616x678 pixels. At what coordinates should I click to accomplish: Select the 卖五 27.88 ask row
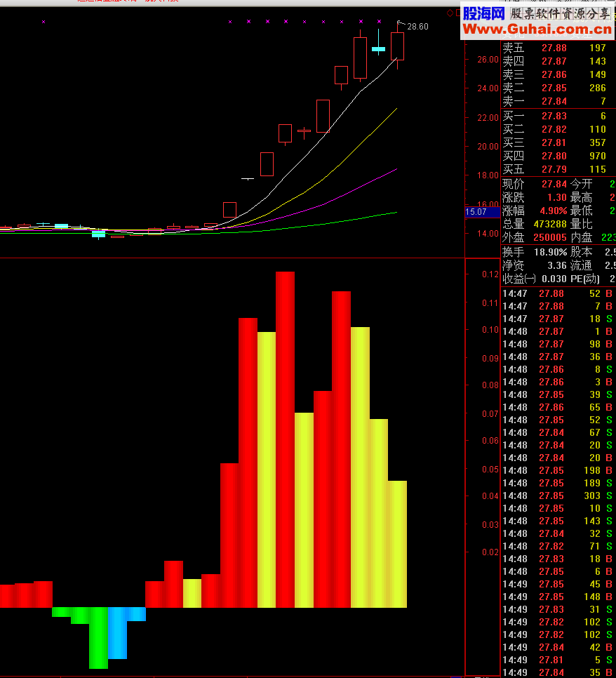[x=558, y=48]
